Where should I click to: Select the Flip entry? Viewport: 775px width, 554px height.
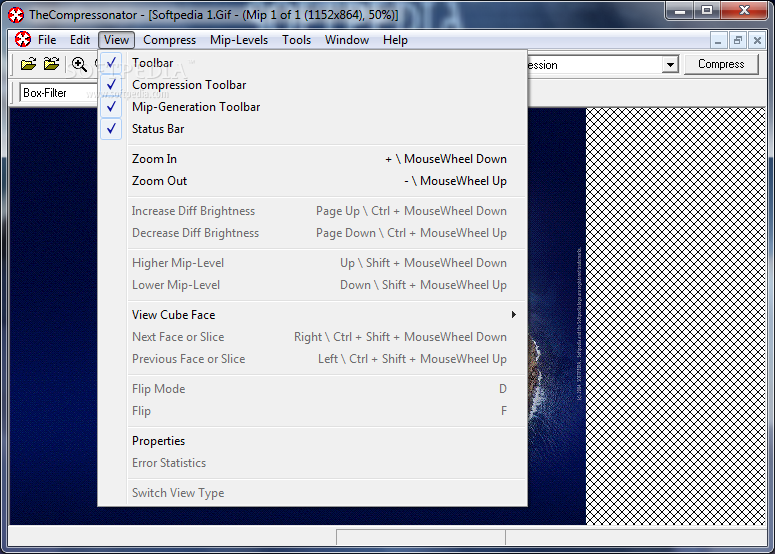(313, 411)
